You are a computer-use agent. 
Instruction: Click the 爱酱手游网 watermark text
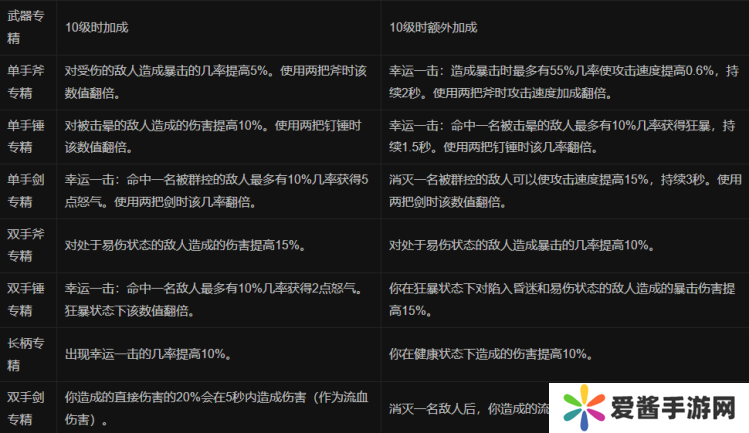pos(671,409)
